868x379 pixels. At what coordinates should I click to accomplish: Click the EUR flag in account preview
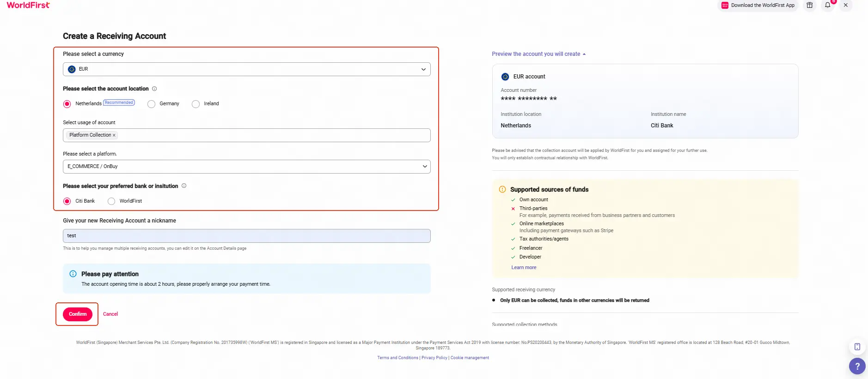505,77
